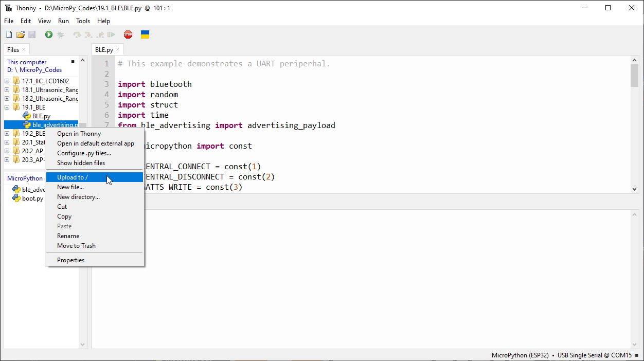
Task: Expand the 17.1_IIC_LCD1602 folder
Action: (x=7, y=81)
